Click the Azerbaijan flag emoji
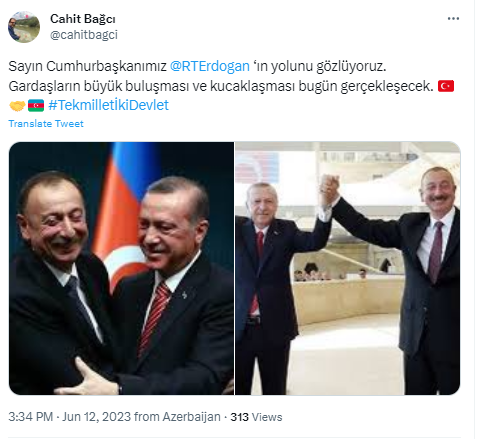The height and width of the screenshot is (439, 482). coord(36,105)
